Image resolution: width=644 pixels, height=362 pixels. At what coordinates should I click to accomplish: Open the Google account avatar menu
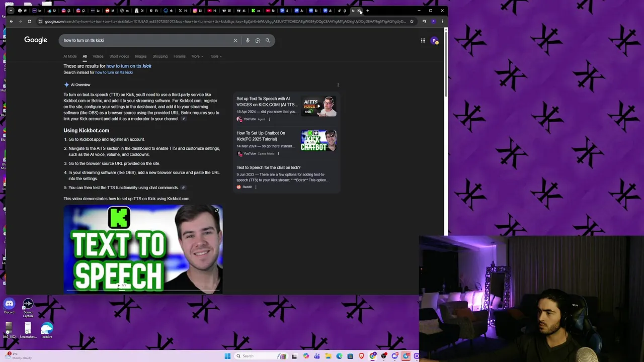435,40
